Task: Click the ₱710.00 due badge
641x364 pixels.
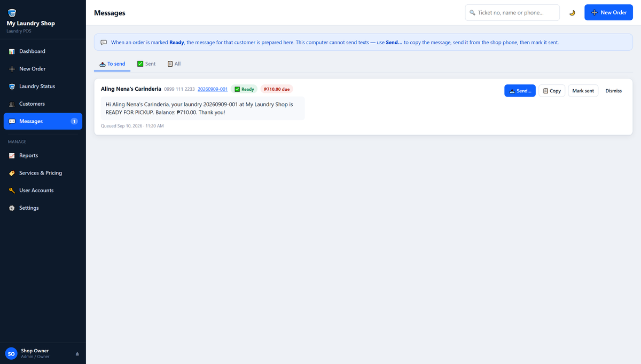Action: pyautogui.click(x=277, y=89)
